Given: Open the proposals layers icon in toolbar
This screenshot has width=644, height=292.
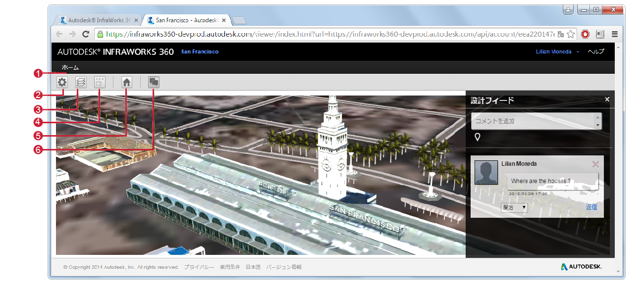Looking at the screenshot, I should click(81, 82).
